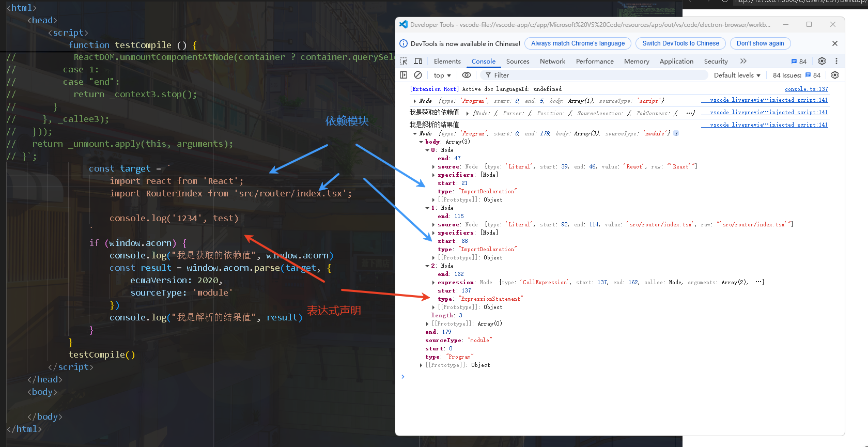The height and width of the screenshot is (447, 868).
Task: Open the Default levels dropdown
Action: coord(737,75)
